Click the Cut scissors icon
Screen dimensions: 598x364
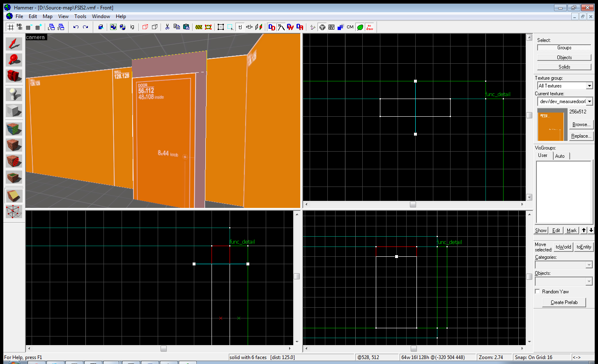[x=167, y=27]
